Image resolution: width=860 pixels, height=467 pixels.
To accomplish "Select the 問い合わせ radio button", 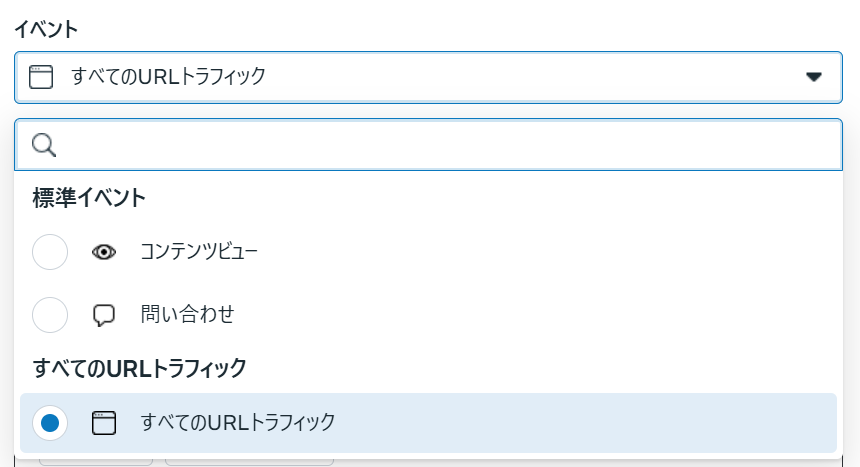I will [50, 315].
